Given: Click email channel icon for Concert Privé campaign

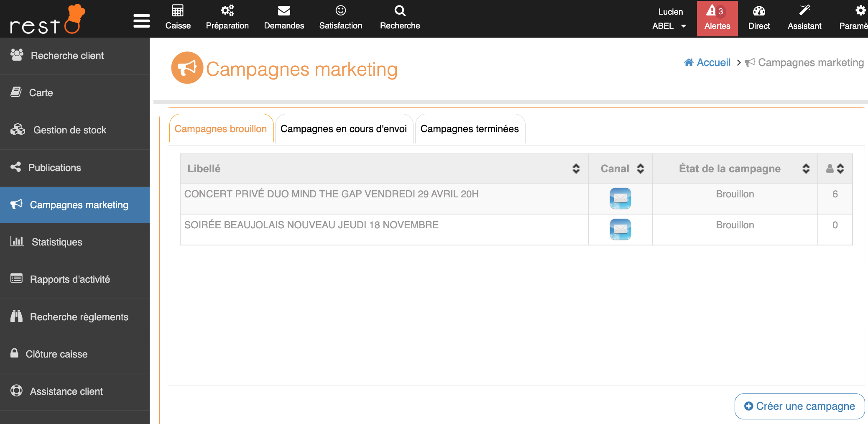Looking at the screenshot, I should point(620,198).
